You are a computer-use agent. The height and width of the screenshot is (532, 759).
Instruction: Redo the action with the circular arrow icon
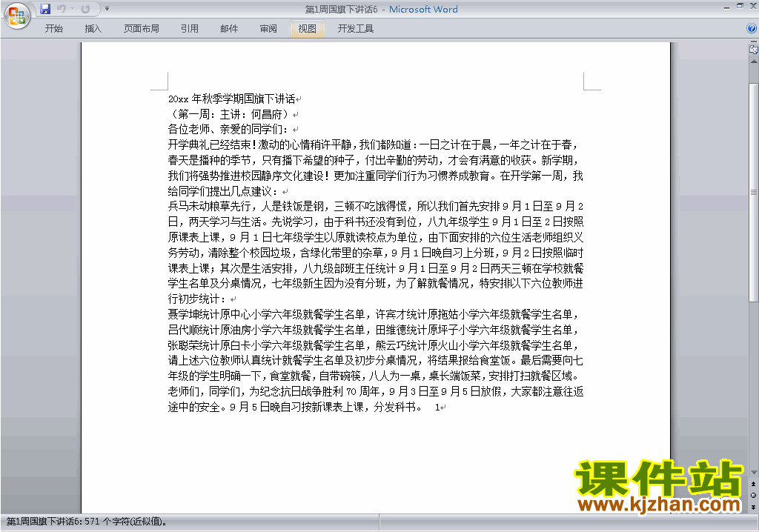point(85,9)
